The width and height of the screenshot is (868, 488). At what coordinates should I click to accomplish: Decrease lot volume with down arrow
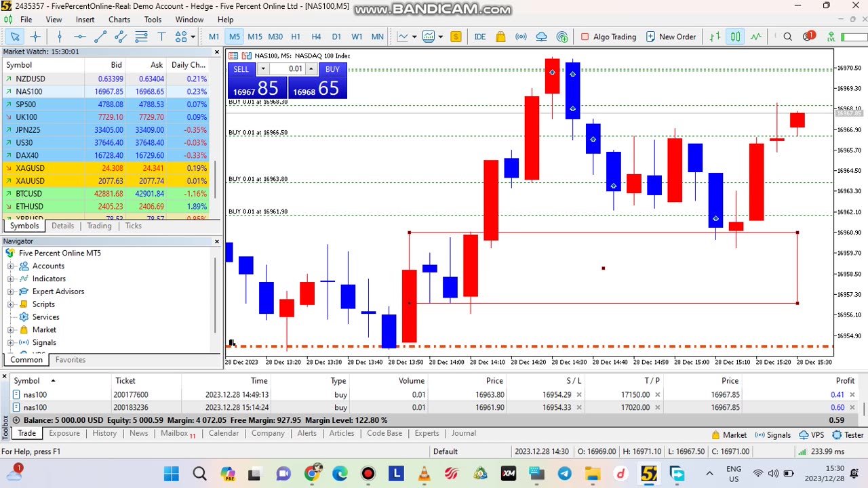tap(262, 69)
